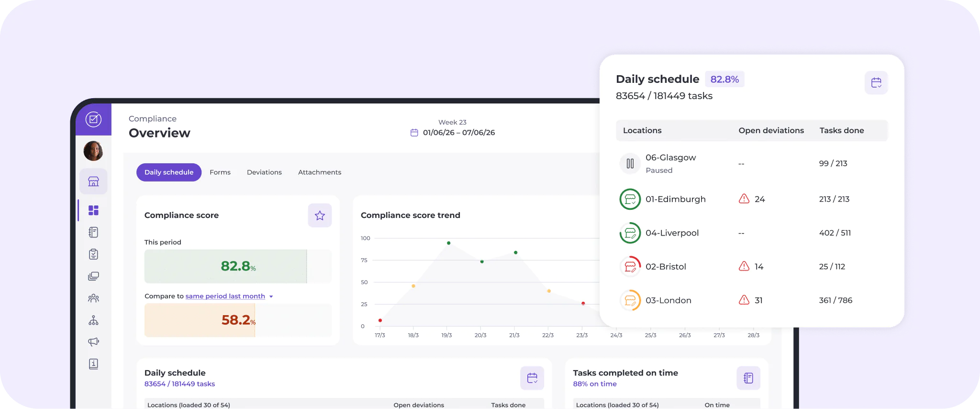Open the clipboard checklist sidebar icon

[x=93, y=254]
